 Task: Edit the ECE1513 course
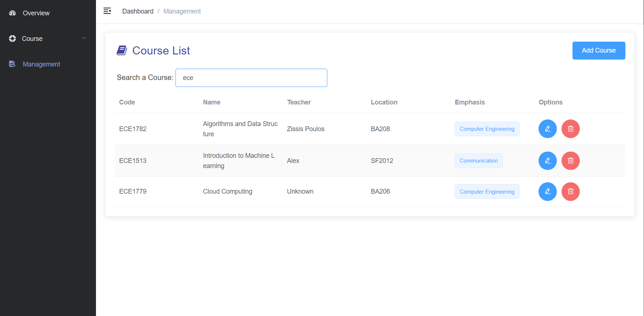coord(548,161)
